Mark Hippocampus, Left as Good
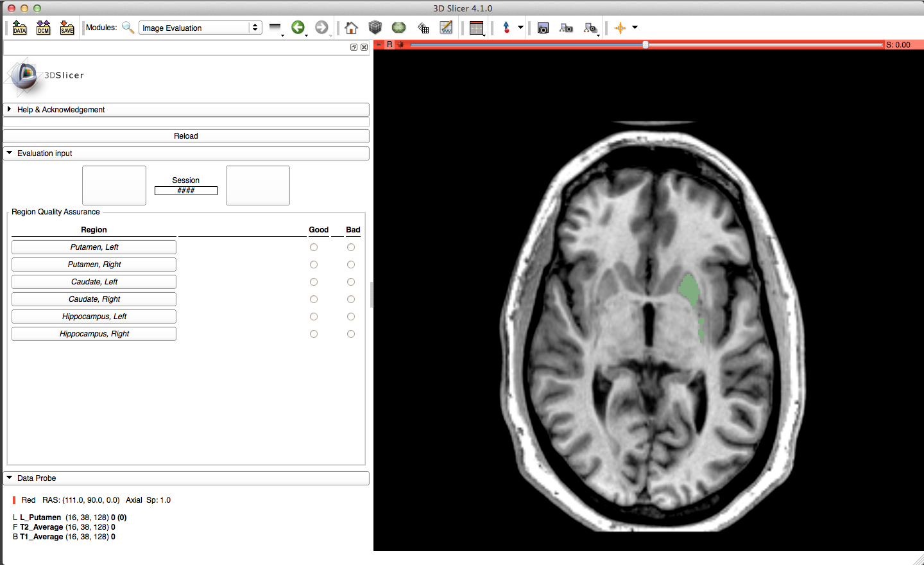 314,317
